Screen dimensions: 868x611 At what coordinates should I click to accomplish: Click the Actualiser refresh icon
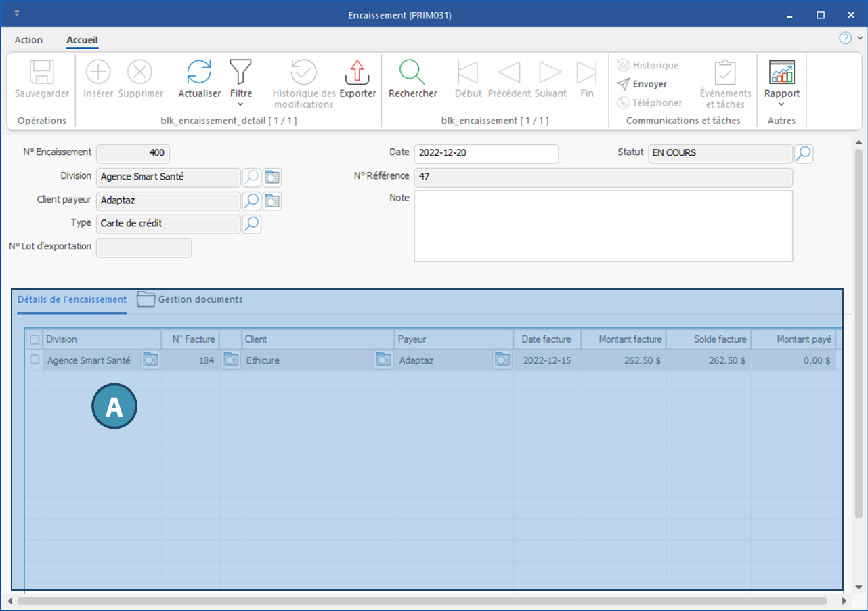[199, 72]
